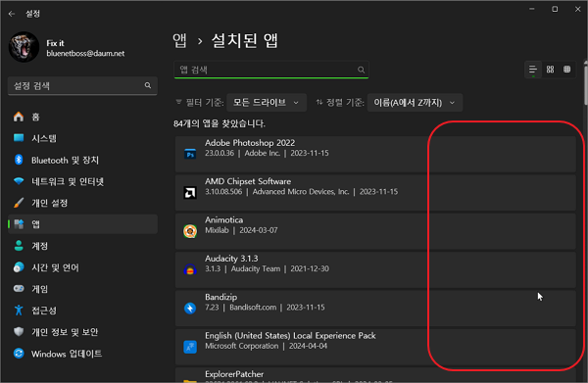588x383 pixels.
Task: Switch to grid view layout
Action: (x=550, y=70)
